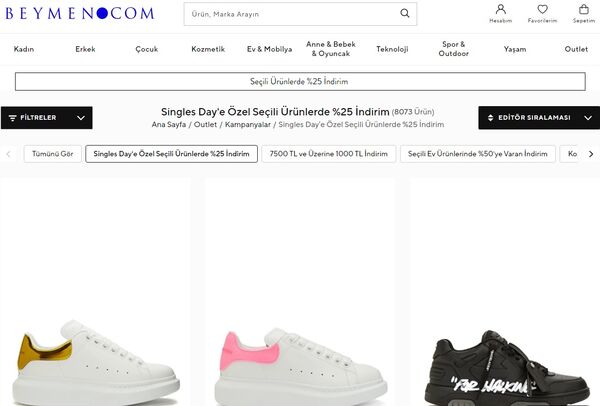The height and width of the screenshot is (406, 600).
Task: Open the pink-heel white sneaker product
Action: point(300,330)
